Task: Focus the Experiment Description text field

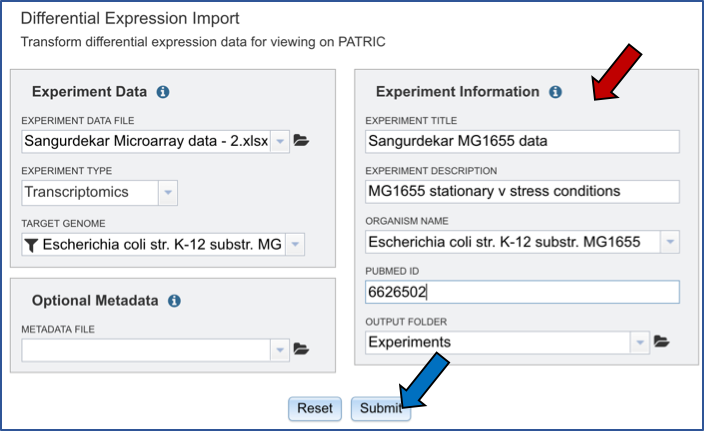Action: click(x=521, y=191)
